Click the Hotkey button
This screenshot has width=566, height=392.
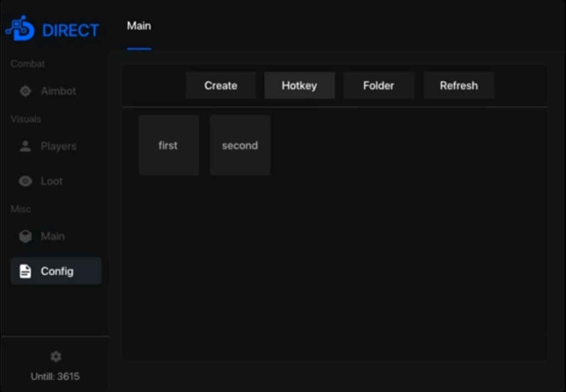(x=299, y=86)
